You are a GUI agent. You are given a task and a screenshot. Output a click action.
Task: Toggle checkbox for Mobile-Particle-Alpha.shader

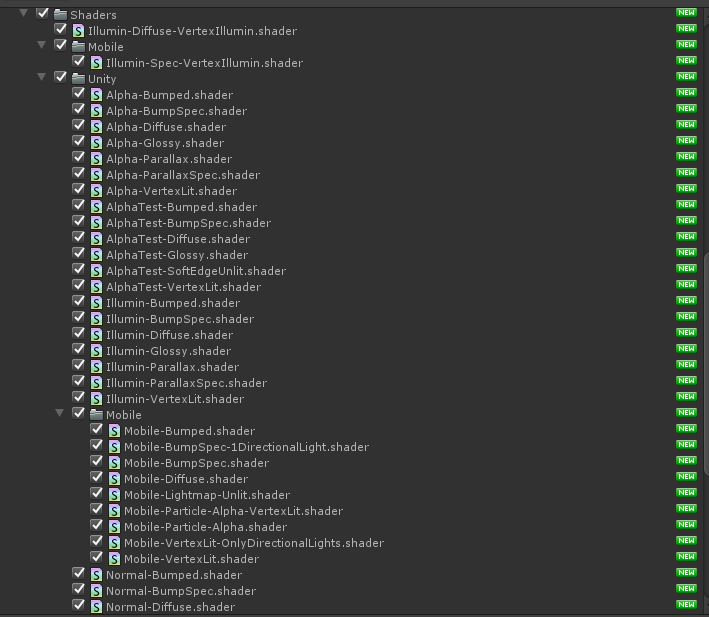97,525
